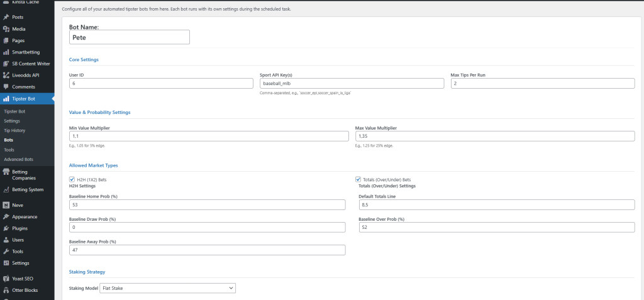Click the Max Value Multiplier field
This screenshot has width=644, height=300.
[x=495, y=136]
